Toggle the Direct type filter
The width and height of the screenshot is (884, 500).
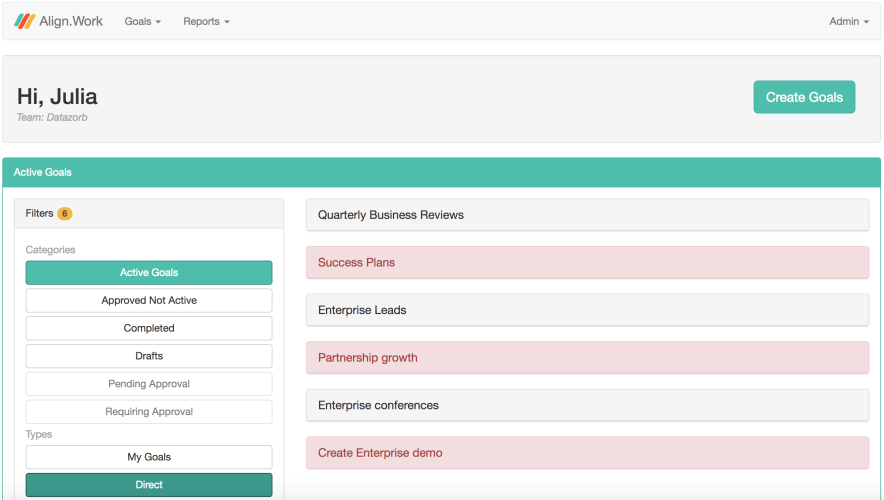(149, 485)
